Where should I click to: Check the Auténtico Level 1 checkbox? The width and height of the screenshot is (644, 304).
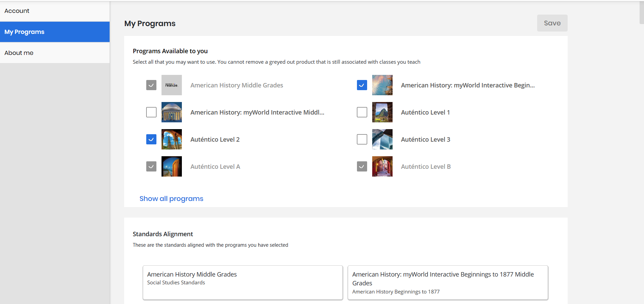[x=362, y=112]
